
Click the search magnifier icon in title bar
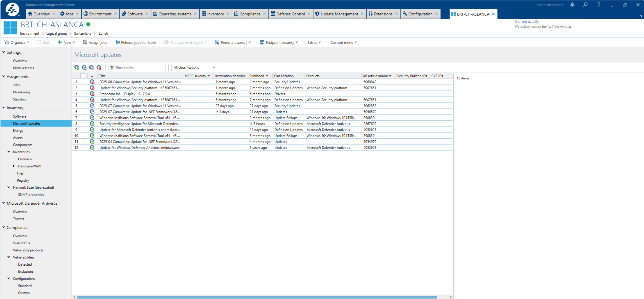(x=585, y=5)
